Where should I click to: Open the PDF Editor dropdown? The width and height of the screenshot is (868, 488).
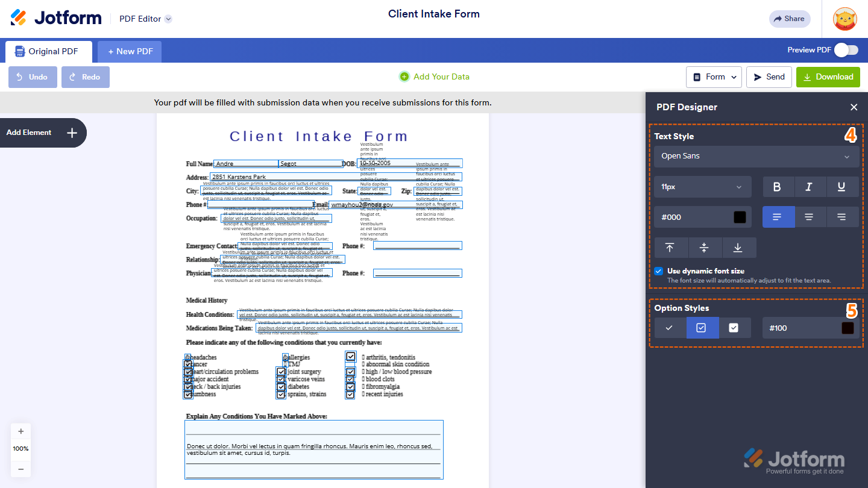pos(145,19)
